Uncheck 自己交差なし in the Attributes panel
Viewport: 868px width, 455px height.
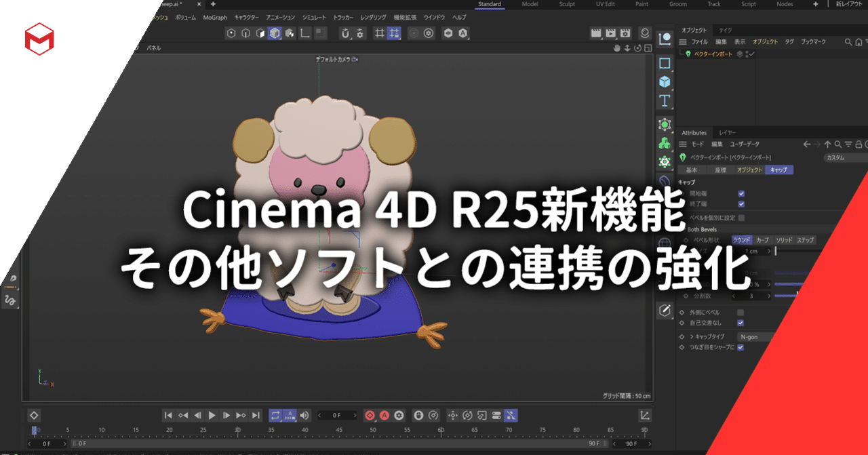click(740, 323)
